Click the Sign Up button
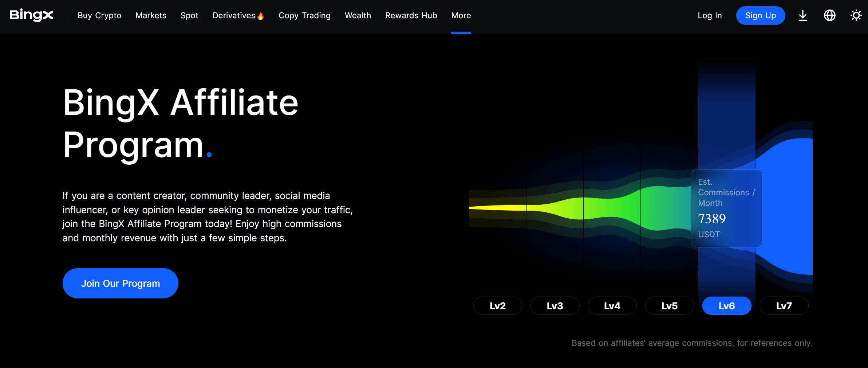 (761, 15)
